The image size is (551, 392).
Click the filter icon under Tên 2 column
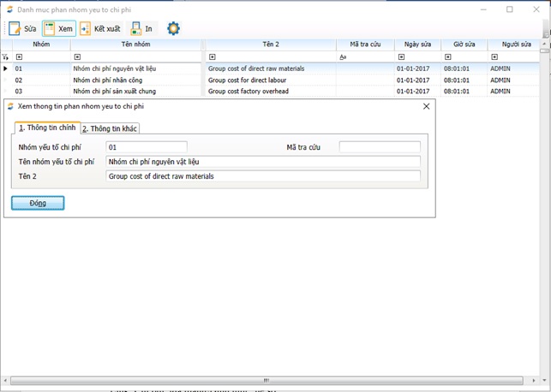click(x=213, y=57)
